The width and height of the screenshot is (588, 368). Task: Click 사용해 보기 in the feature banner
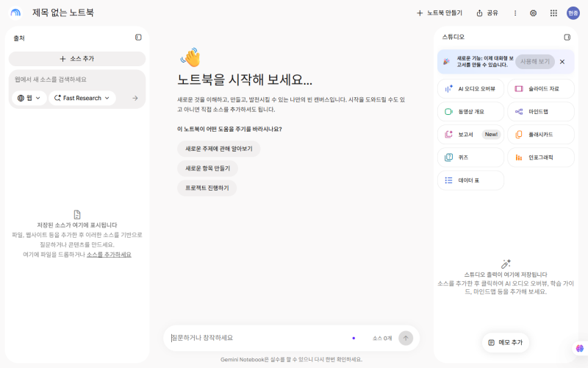(x=535, y=62)
